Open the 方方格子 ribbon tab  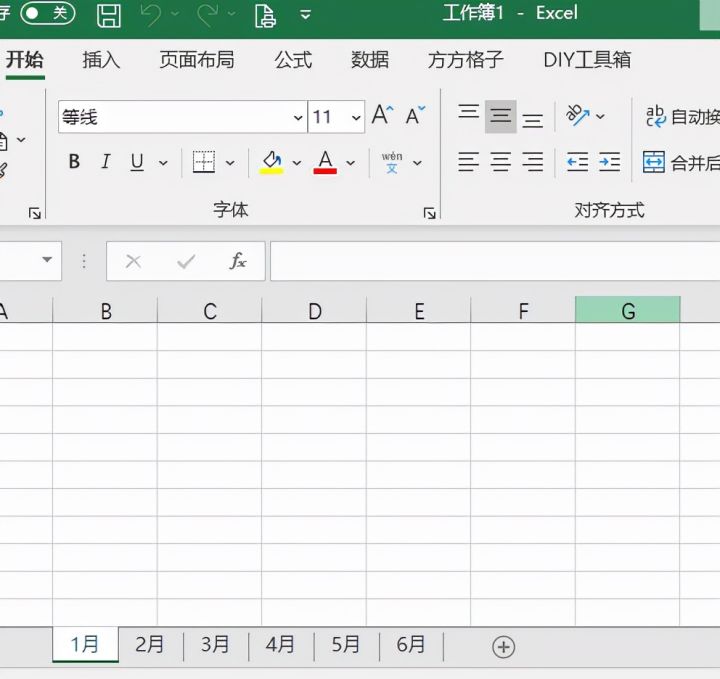[x=466, y=60]
